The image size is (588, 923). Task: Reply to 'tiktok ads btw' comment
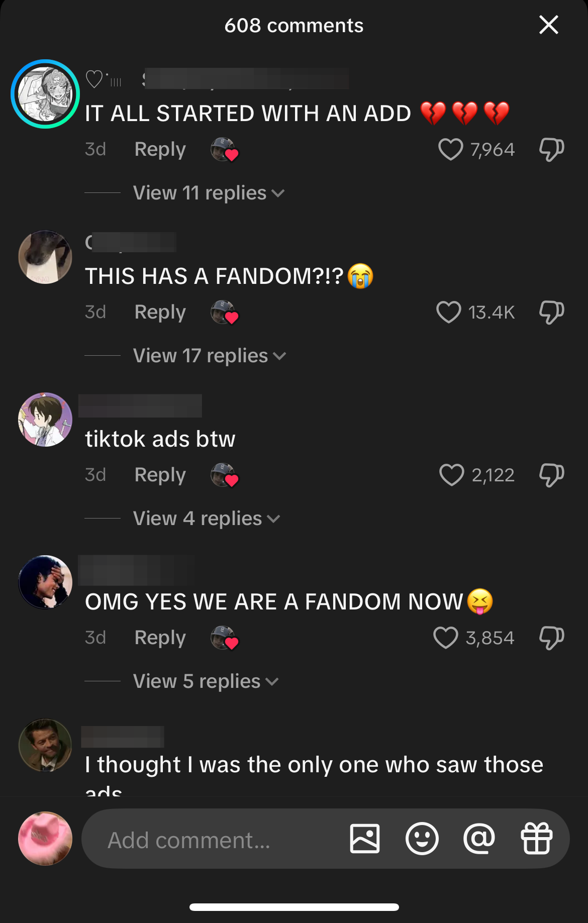pyautogui.click(x=160, y=475)
